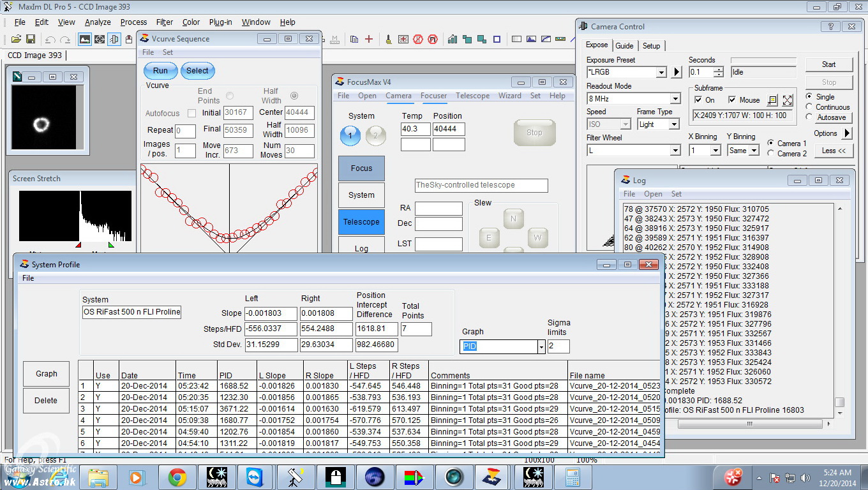Open the Screen Stretch histogram tool icon

[x=84, y=40]
